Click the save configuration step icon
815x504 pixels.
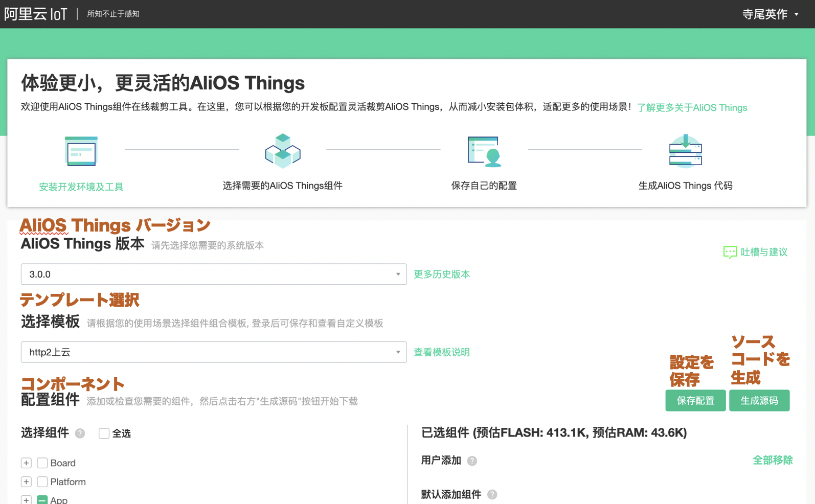tap(484, 151)
